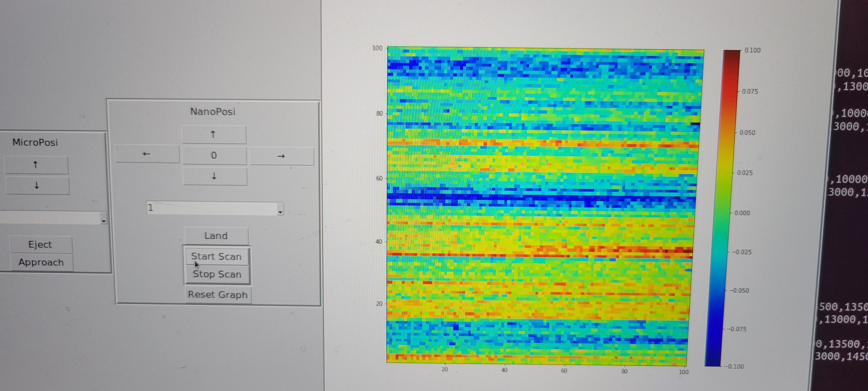The height and width of the screenshot is (391, 868).
Task: Clear the plot using Reset Graph
Action: click(x=218, y=295)
